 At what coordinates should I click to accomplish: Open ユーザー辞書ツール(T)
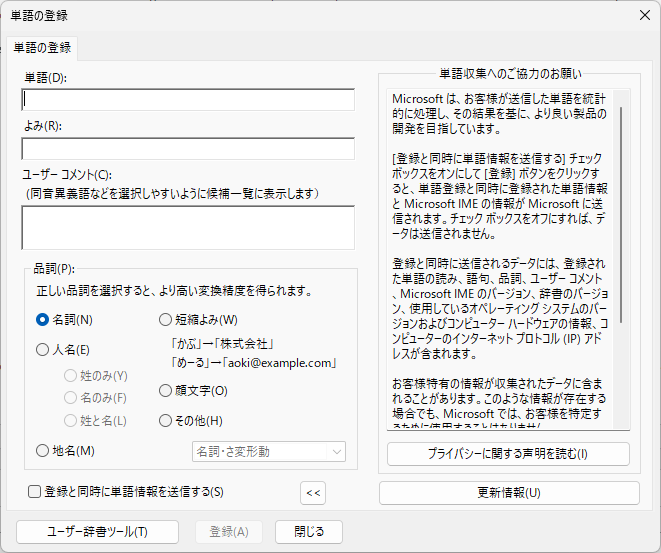(x=97, y=532)
